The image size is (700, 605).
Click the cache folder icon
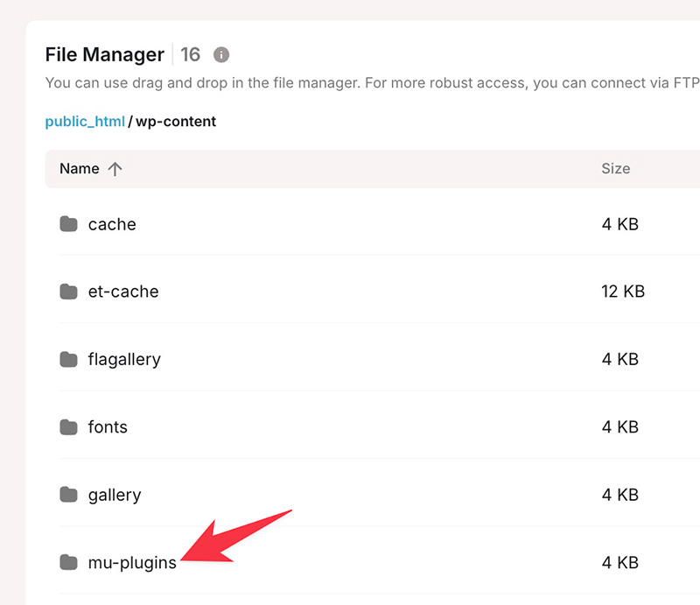tap(69, 224)
